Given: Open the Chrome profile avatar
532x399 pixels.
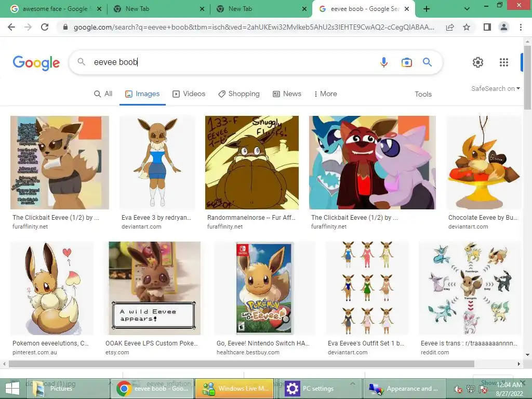Looking at the screenshot, I should (504, 27).
